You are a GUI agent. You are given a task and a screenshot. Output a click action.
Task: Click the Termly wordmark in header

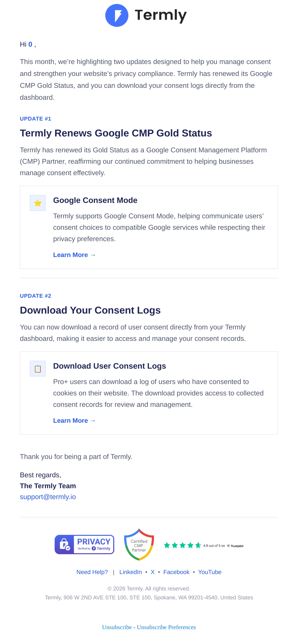[161, 15]
